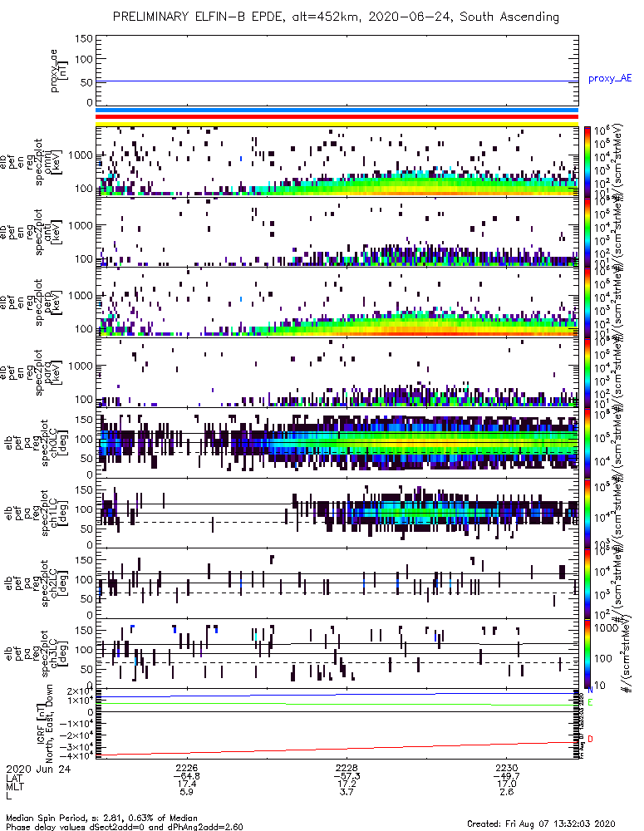Click the blue proxy_AE line in the top panel

pyautogui.click(x=337, y=81)
